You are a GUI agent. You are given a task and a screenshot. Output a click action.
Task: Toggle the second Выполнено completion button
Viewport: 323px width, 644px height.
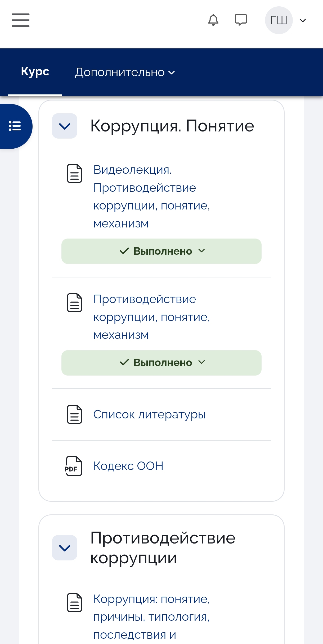tap(161, 363)
